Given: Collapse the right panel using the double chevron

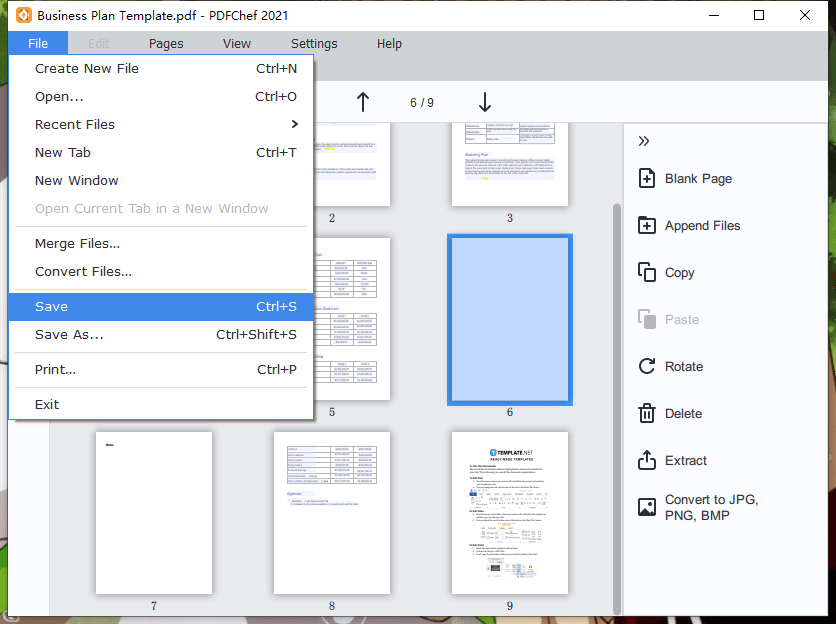Looking at the screenshot, I should (x=645, y=140).
